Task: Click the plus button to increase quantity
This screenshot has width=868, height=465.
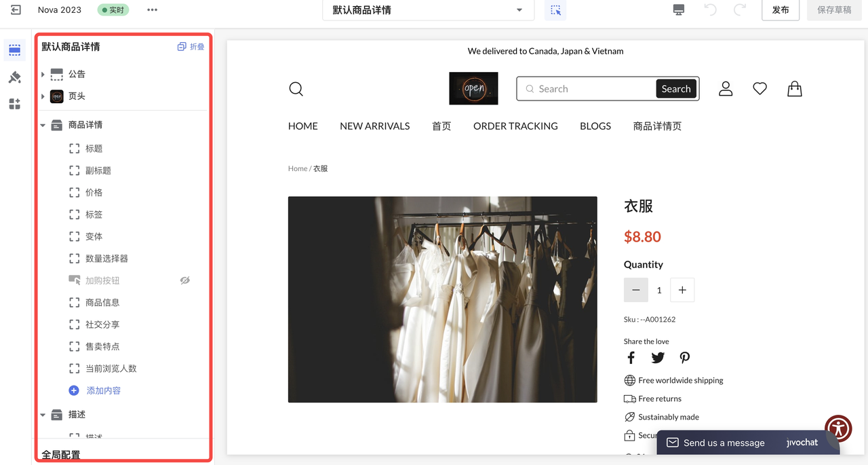Action: coord(682,290)
